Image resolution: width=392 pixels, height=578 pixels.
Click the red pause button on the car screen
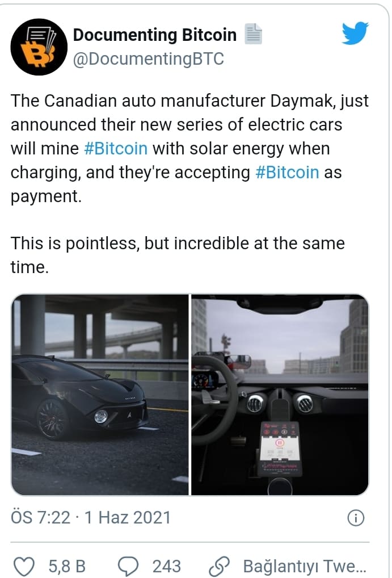pyautogui.click(x=279, y=442)
